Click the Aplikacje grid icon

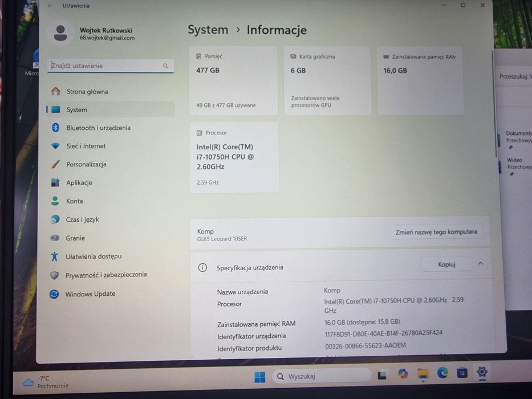tap(55, 182)
